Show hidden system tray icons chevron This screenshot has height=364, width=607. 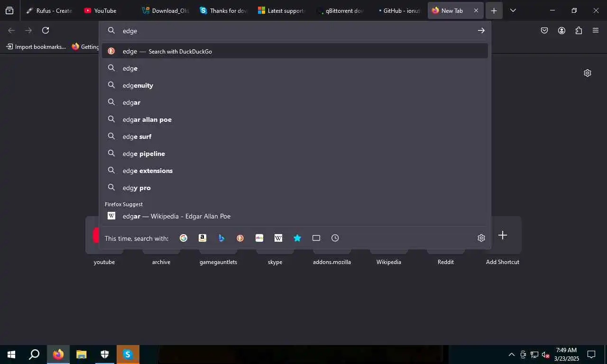511,355
